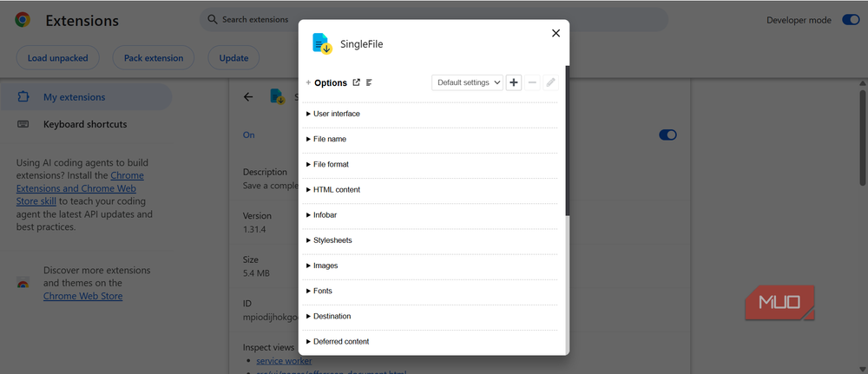Screen dimensions: 868x374
Task: Expand the HTML content section
Action: click(x=431, y=189)
